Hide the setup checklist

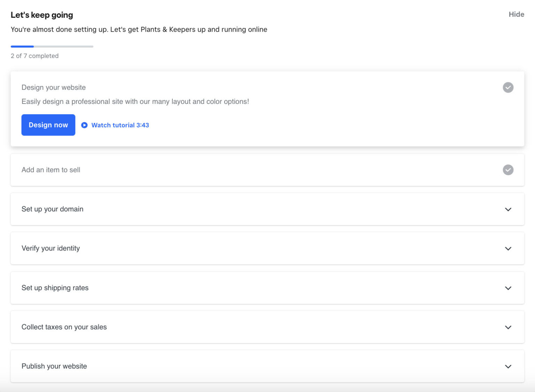(x=516, y=14)
